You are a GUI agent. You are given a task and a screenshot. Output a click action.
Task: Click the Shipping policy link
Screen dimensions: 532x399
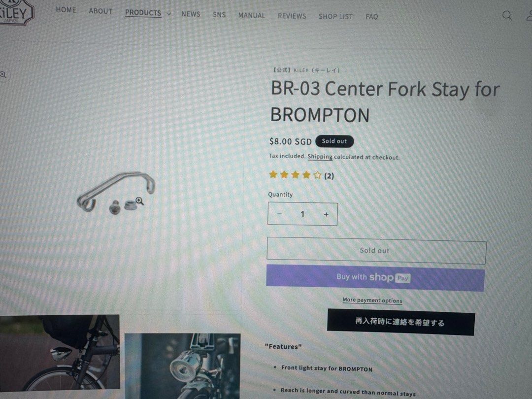[x=320, y=157]
